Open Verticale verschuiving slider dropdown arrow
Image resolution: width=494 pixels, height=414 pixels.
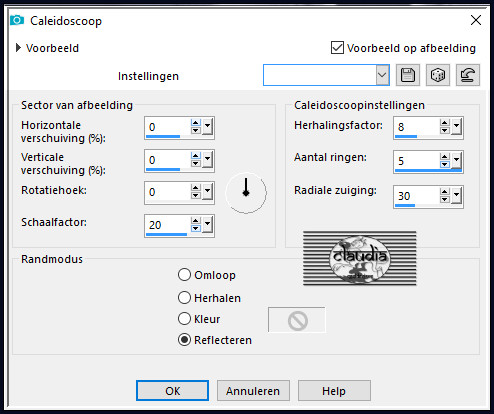tap(207, 160)
